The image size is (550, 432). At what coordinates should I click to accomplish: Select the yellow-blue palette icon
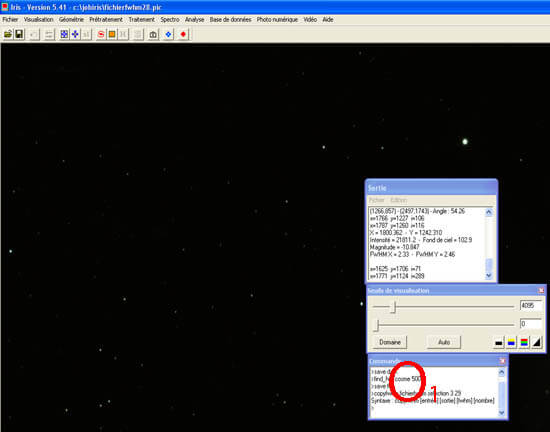(x=511, y=342)
